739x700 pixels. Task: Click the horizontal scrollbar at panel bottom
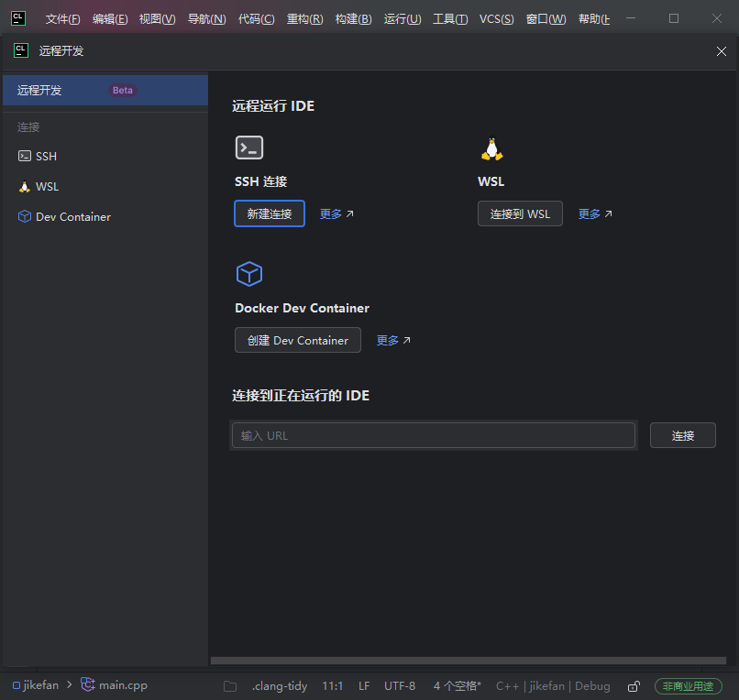tap(468, 661)
